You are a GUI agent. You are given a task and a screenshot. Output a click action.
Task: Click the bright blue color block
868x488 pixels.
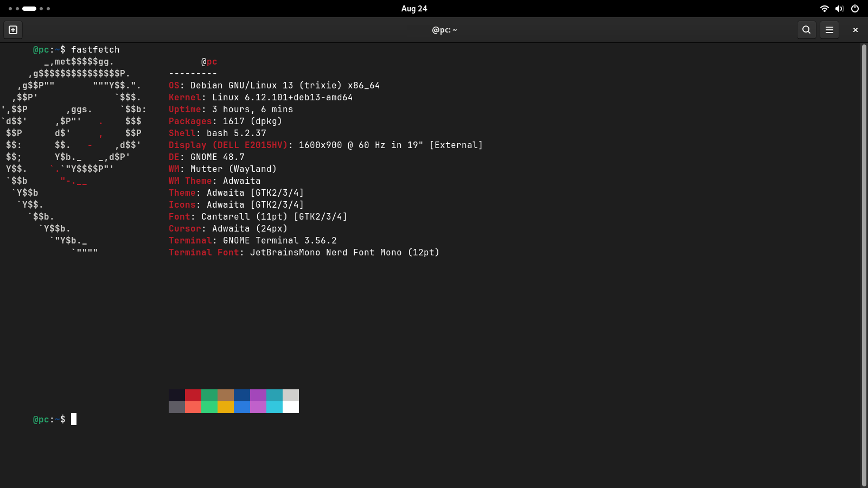(242, 407)
